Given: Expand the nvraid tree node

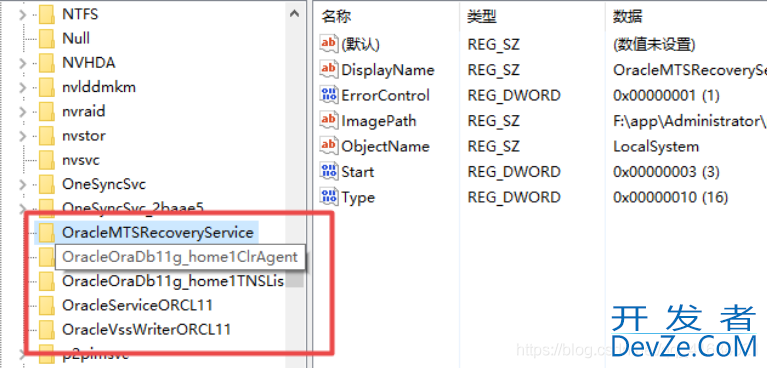Looking at the screenshot, I should 22,112.
